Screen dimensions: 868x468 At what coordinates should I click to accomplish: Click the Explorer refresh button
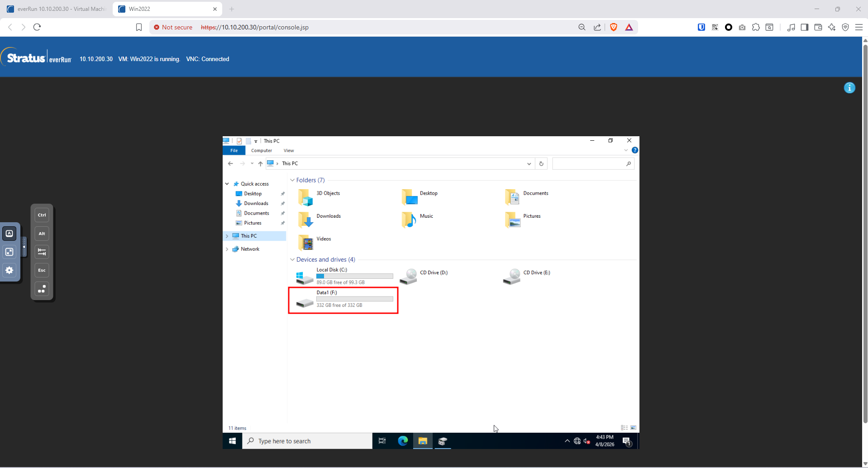(541, 164)
